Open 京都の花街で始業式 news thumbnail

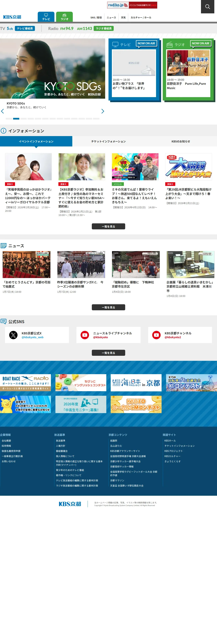tap(27, 264)
